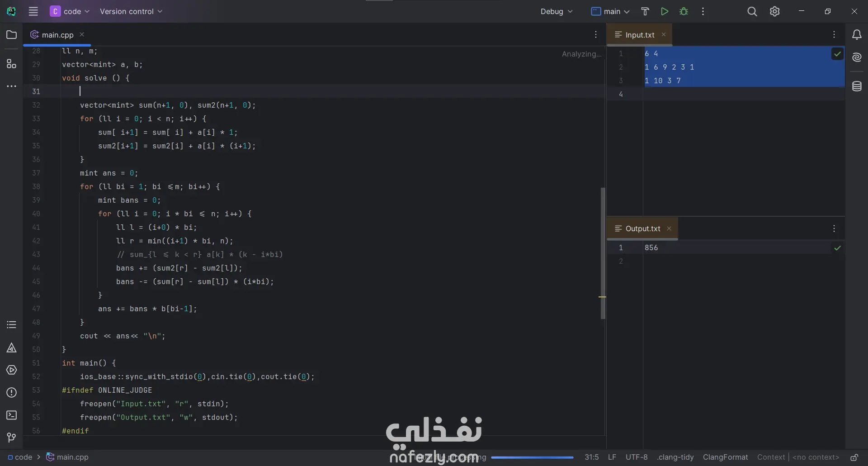868x466 pixels.
Task: Open more run actions menu
Action: (703, 11)
